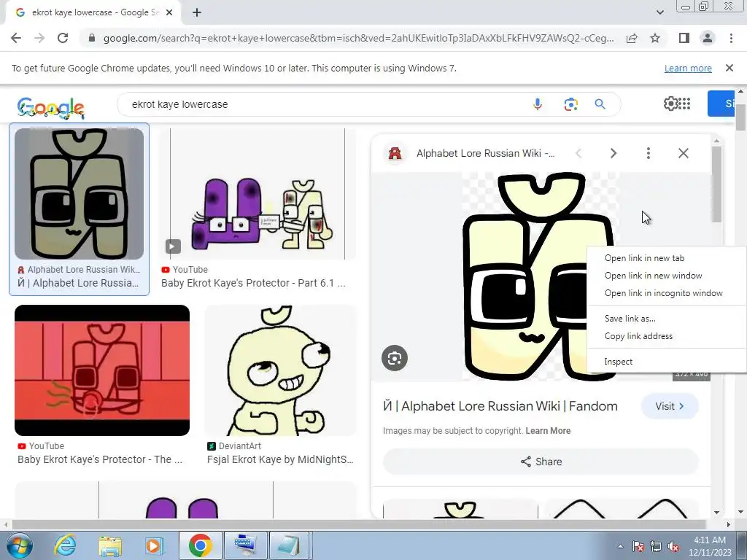The image size is (747, 560).
Task: Select Alphabet Lore Russian Wiki thumbnail result
Action: pos(79,194)
